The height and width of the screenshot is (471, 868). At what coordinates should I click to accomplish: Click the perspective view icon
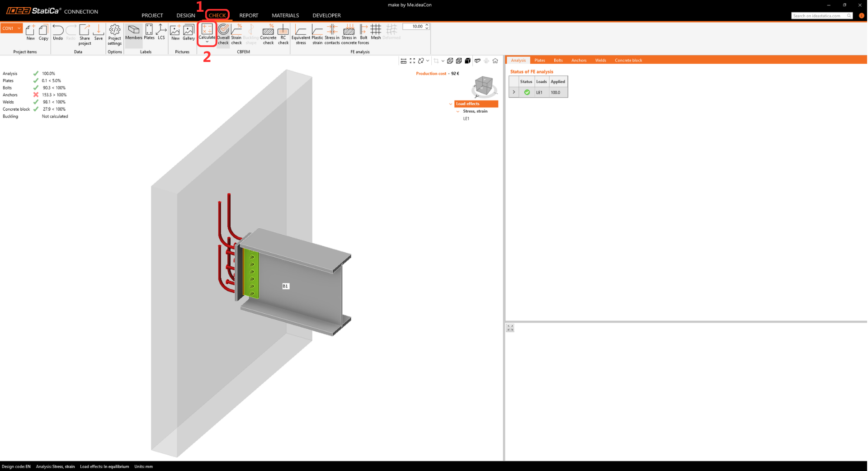pyautogui.click(x=477, y=61)
